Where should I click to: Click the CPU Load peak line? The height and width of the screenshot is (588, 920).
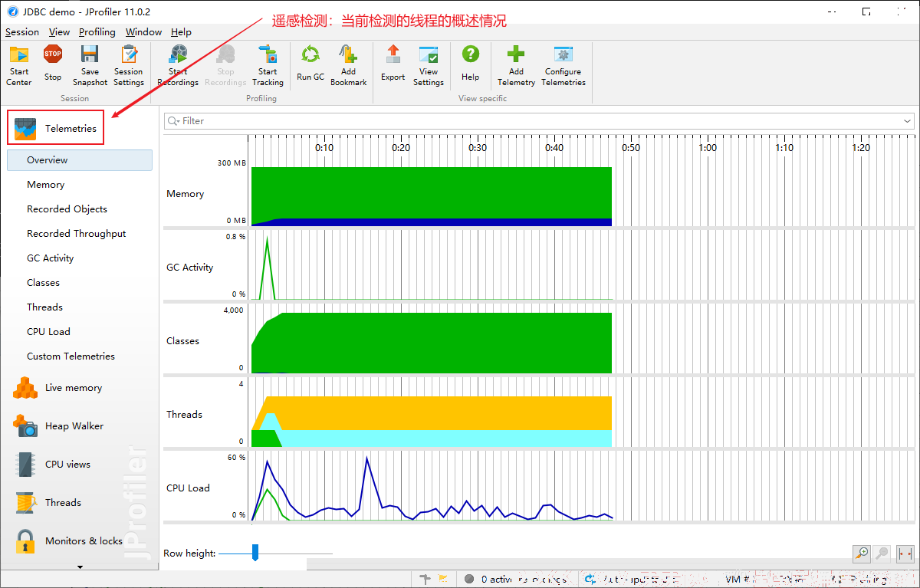[367, 458]
